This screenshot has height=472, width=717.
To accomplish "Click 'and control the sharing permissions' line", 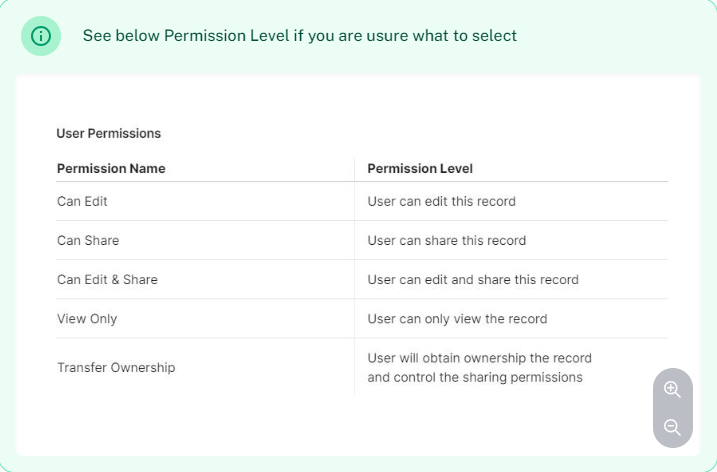I will coord(475,377).
